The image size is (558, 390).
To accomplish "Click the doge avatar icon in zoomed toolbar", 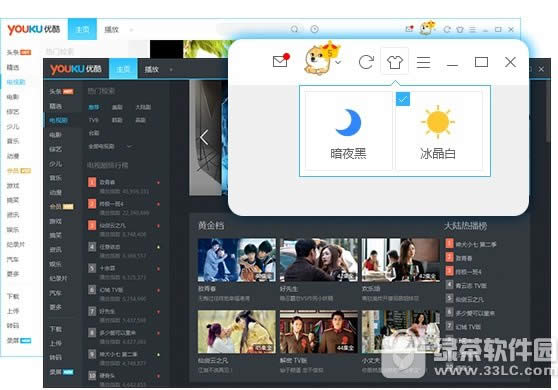I will coord(320,59).
